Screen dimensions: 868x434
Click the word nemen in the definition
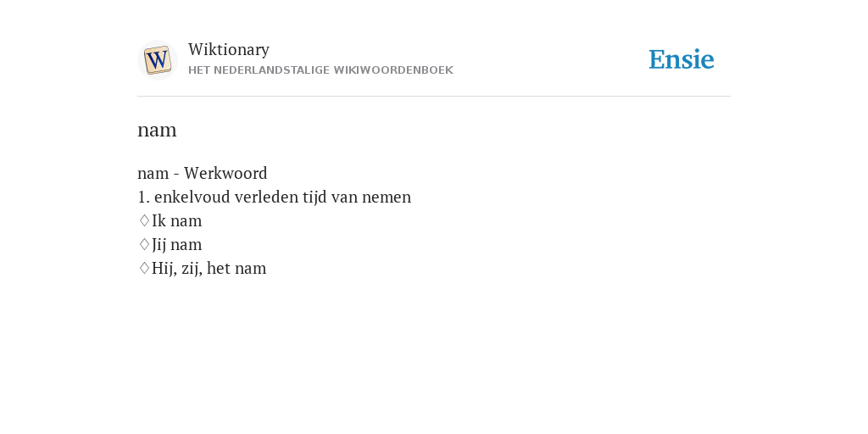click(387, 198)
